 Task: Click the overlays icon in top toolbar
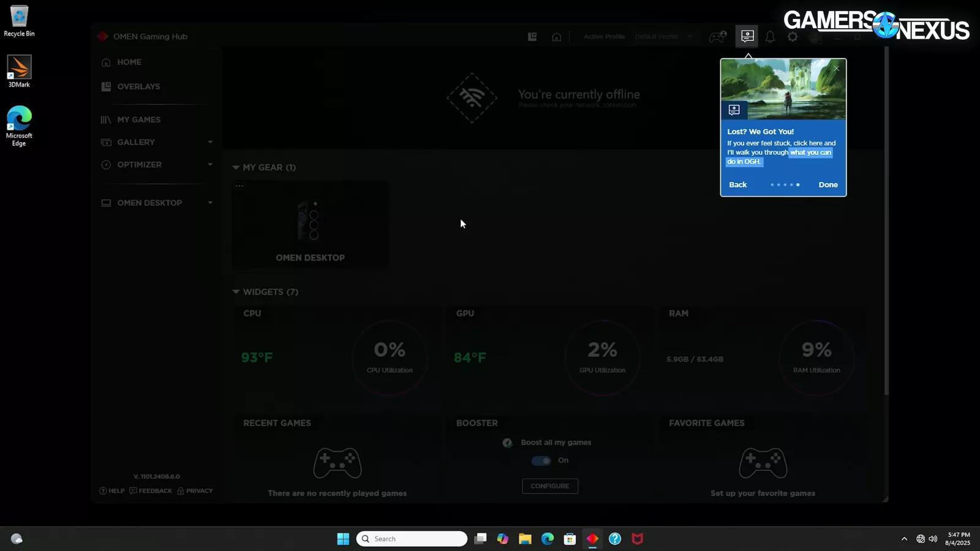532,37
